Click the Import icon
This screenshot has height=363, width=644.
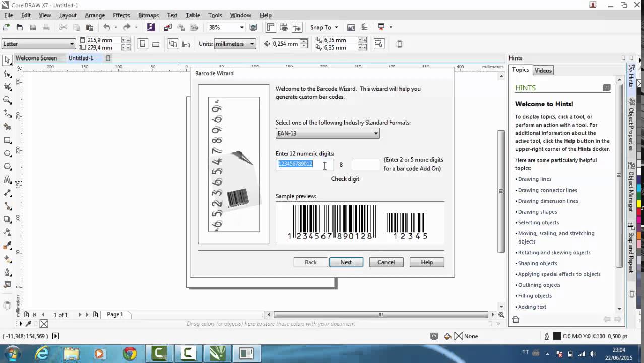(168, 27)
